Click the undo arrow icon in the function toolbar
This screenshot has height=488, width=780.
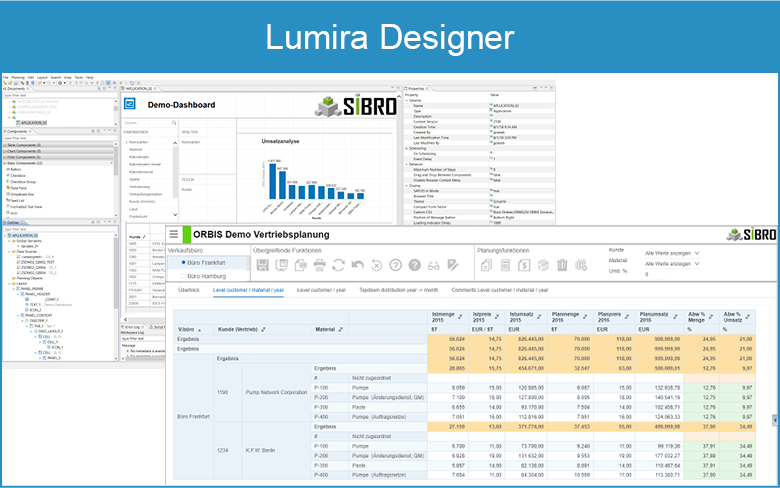pyautogui.click(x=357, y=265)
